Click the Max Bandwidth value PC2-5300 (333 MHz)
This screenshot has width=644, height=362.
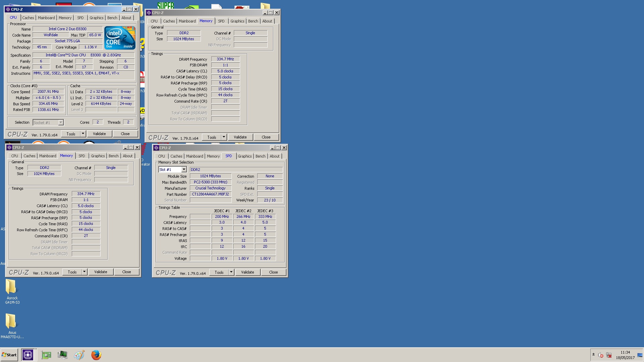click(x=210, y=182)
